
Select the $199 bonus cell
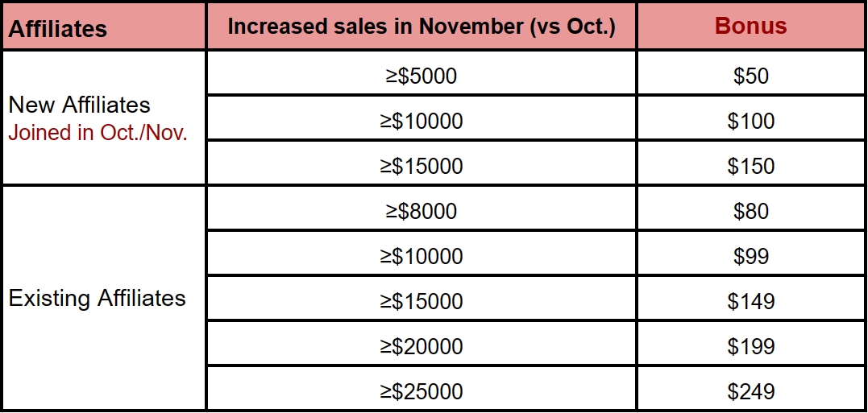click(x=751, y=343)
